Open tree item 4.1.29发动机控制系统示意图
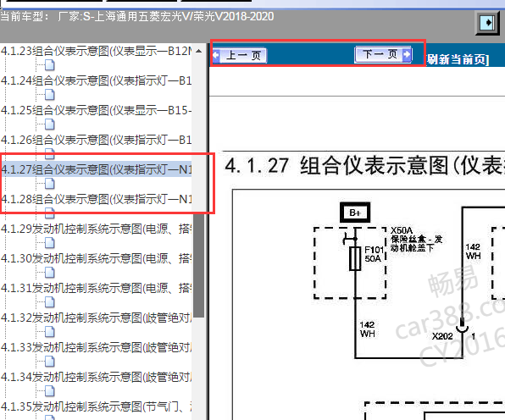This screenshot has height=420, width=505. point(96,229)
